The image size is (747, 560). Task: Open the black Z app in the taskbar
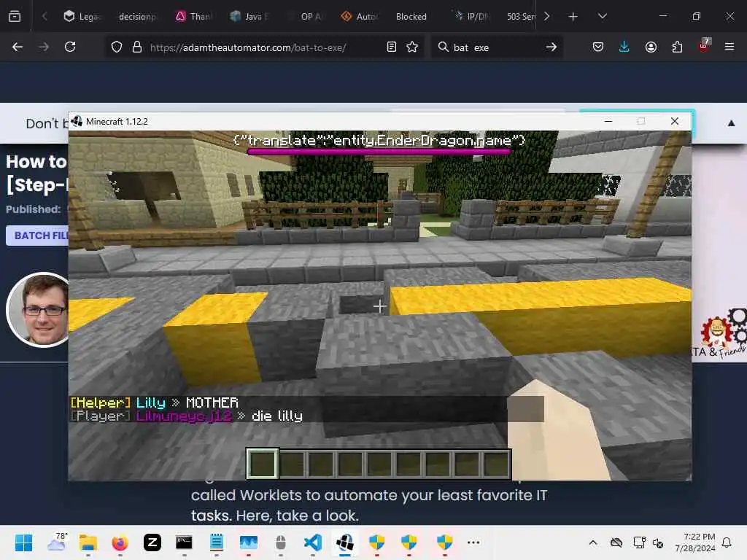point(152,542)
